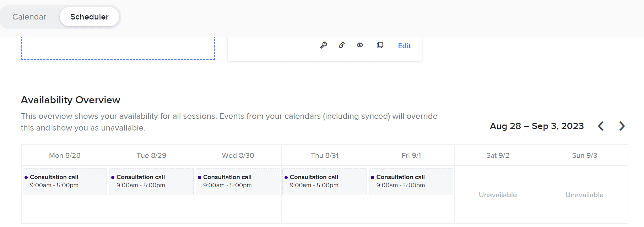Click Unavailable label under Sunday

point(584,195)
